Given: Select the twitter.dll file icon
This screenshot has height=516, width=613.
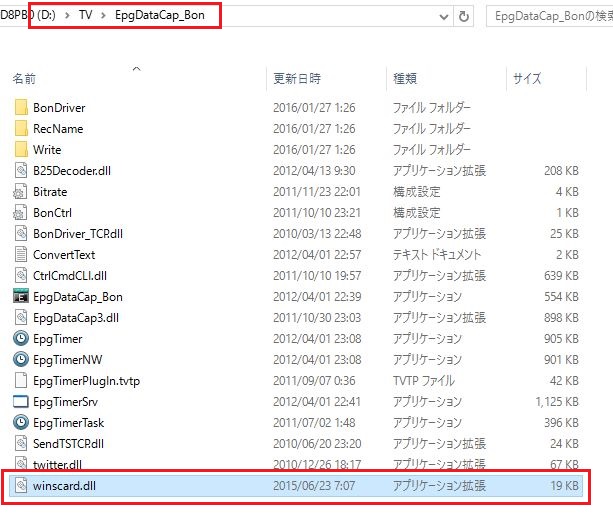Looking at the screenshot, I should coord(21,464).
